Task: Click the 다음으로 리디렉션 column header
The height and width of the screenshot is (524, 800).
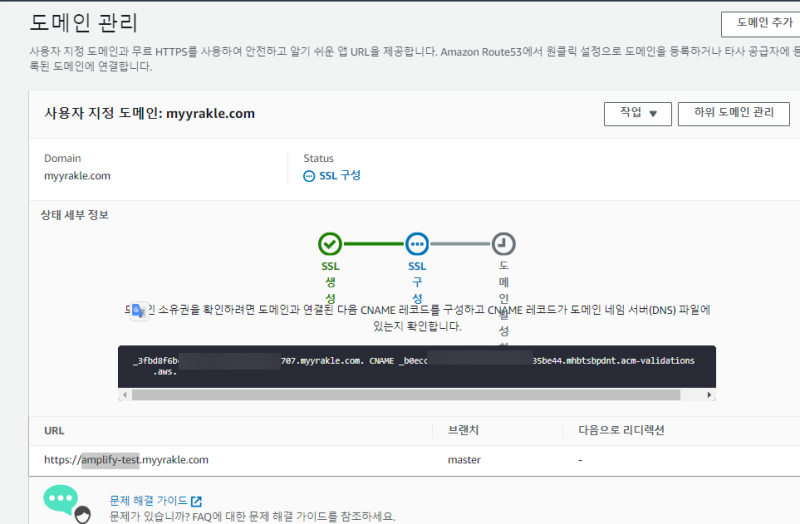Action: point(620,430)
